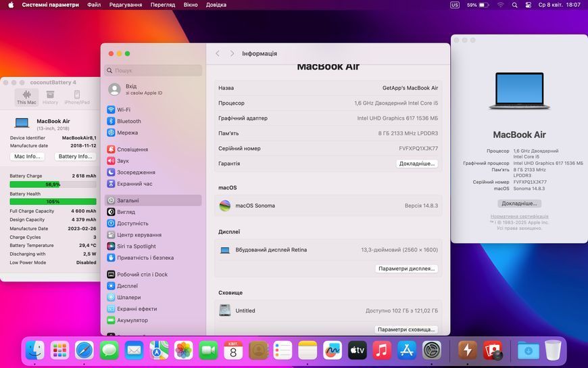Open Wi-Fi settings in the sidebar
The height and width of the screenshot is (368, 588).
153,110
